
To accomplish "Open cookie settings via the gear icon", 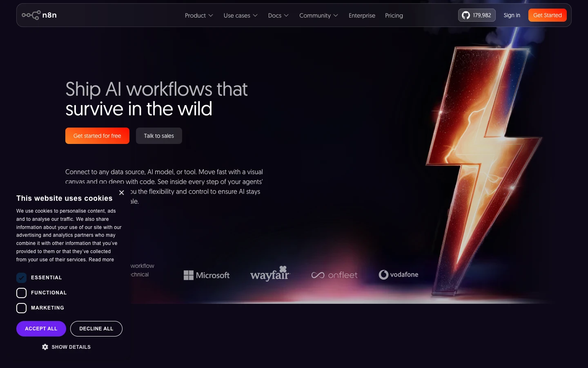I will coord(45,347).
